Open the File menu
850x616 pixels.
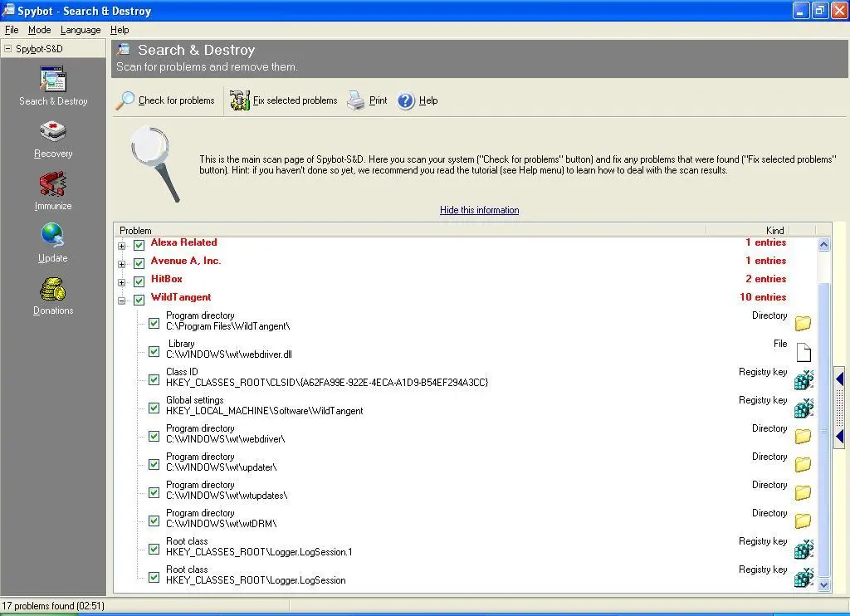tap(12, 30)
